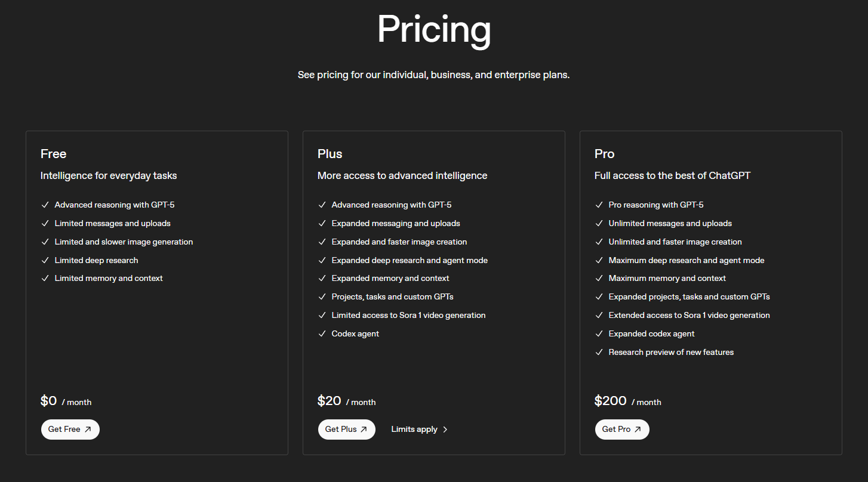Viewport: 868px width, 482px height.
Task: Click checkmark next to Expanded memory and context
Action: point(322,279)
